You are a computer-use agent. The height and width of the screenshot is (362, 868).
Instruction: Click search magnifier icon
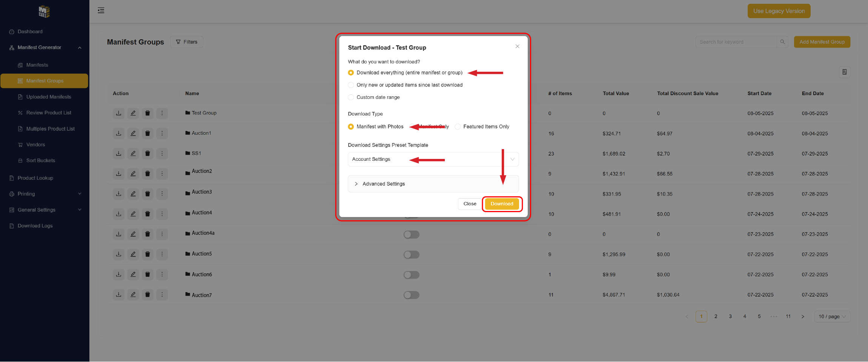pyautogui.click(x=782, y=42)
